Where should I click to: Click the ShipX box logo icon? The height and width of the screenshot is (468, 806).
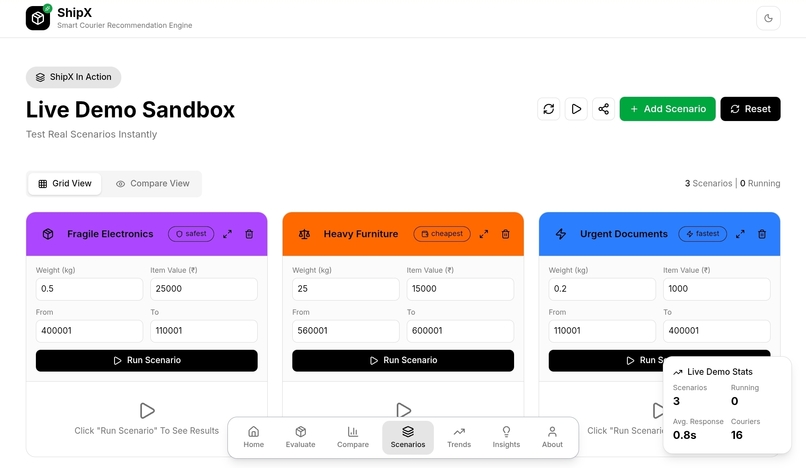(38, 18)
